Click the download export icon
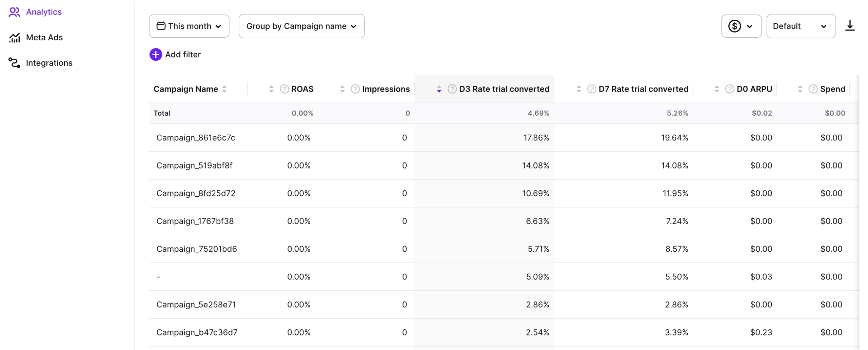 [x=850, y=25]
